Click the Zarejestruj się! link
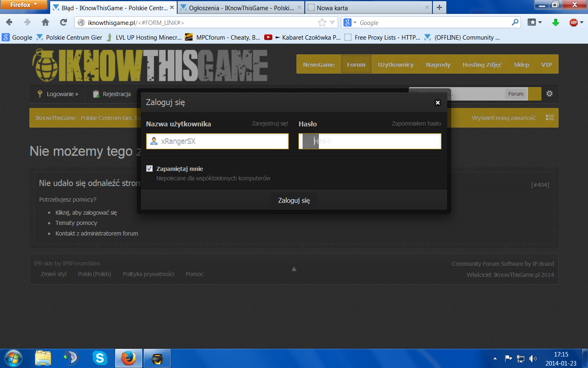 [x=270, y=123]
